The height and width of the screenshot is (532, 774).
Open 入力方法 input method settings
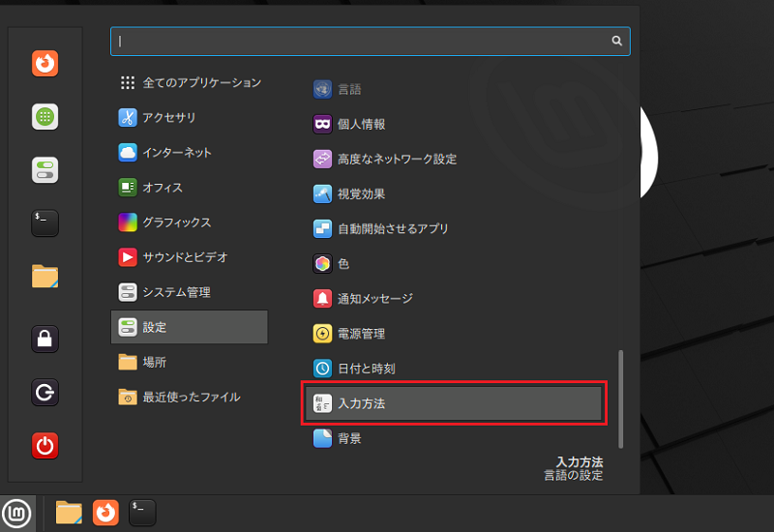pyautogui.click(x=453, y=403)
